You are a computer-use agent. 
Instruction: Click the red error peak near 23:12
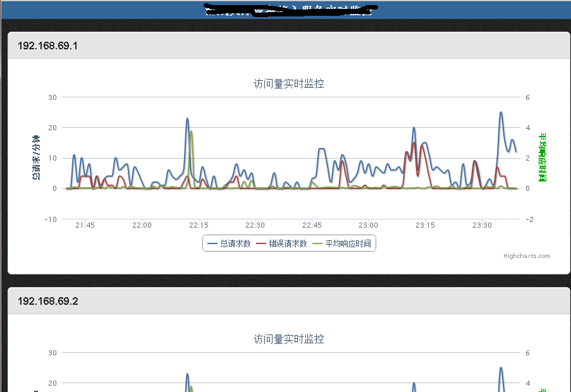(414, 143)
